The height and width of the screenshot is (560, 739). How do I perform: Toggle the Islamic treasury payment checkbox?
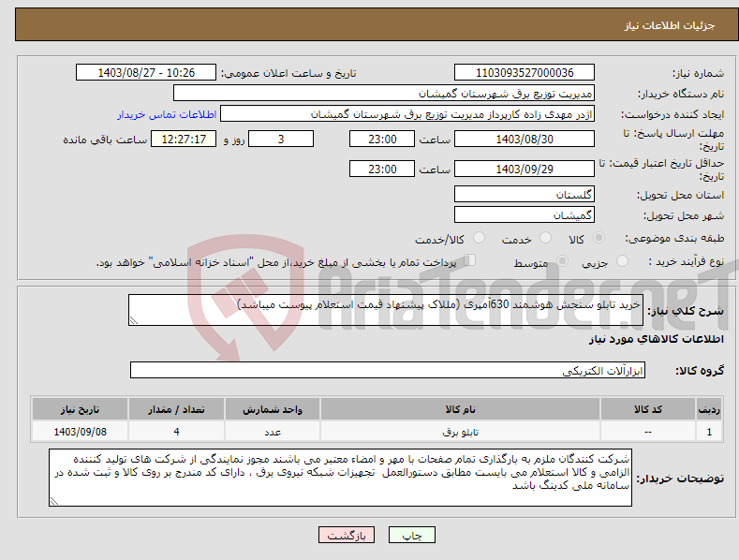(469, 260)
